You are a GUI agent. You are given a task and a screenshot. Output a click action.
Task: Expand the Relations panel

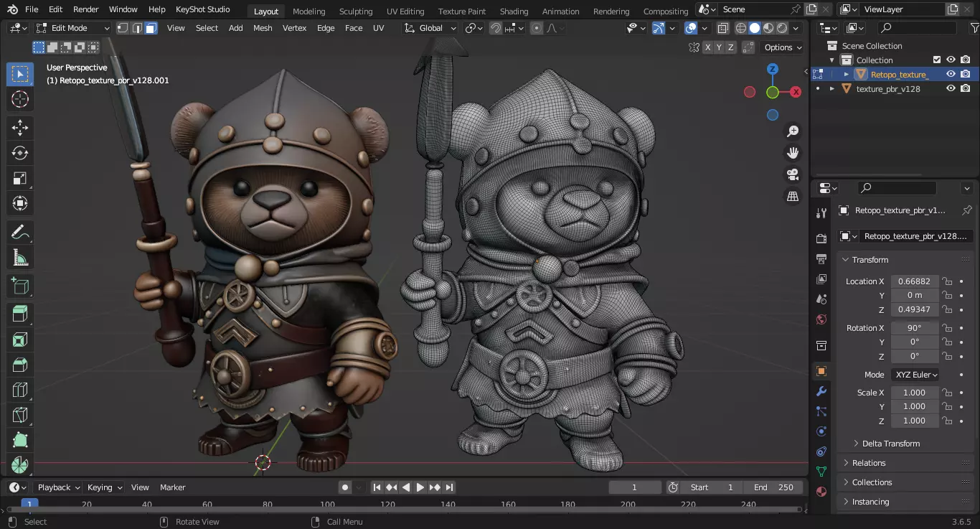(x=869, y=463)
